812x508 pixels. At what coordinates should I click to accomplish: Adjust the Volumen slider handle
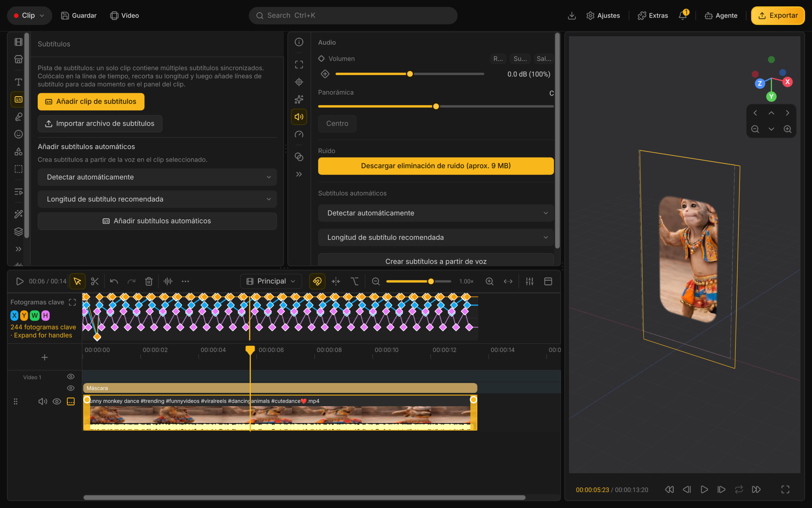[x=410, y=74]
